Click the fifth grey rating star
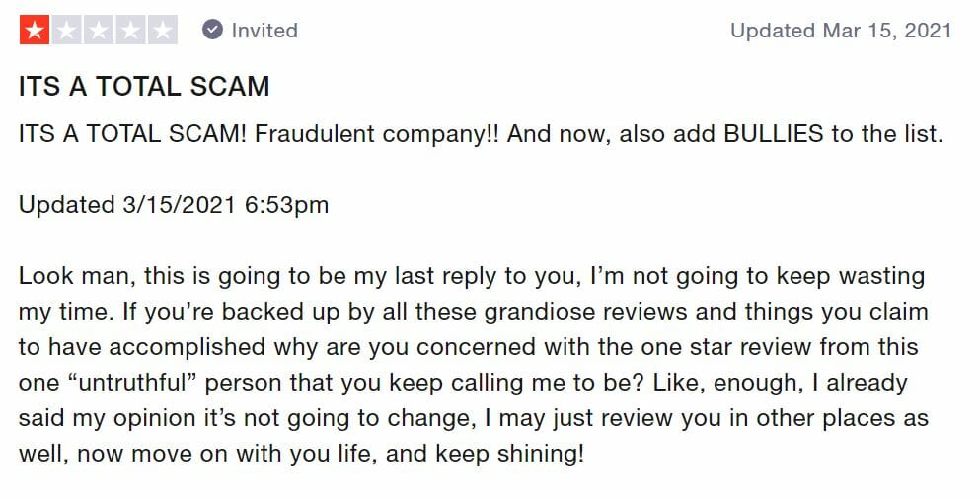 162,30
